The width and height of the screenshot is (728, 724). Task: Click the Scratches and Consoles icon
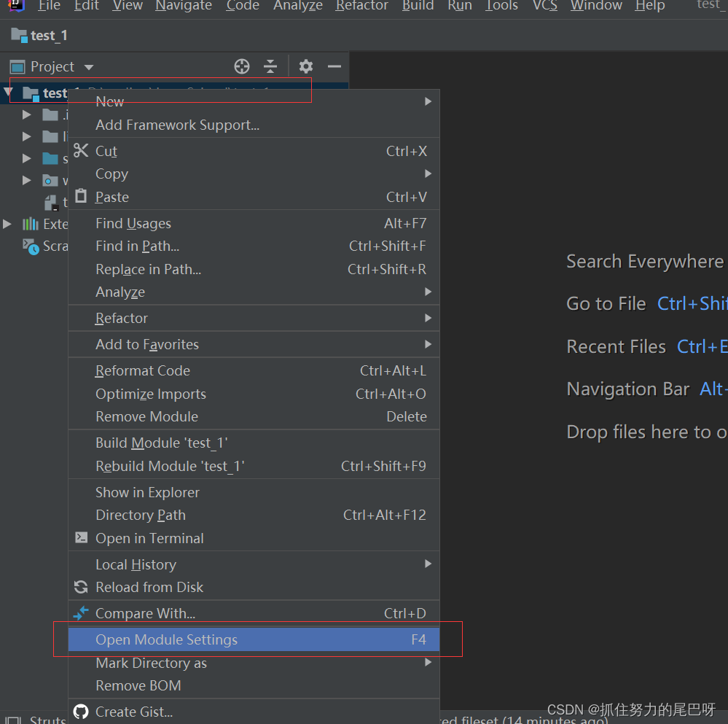tap(31, 246)
